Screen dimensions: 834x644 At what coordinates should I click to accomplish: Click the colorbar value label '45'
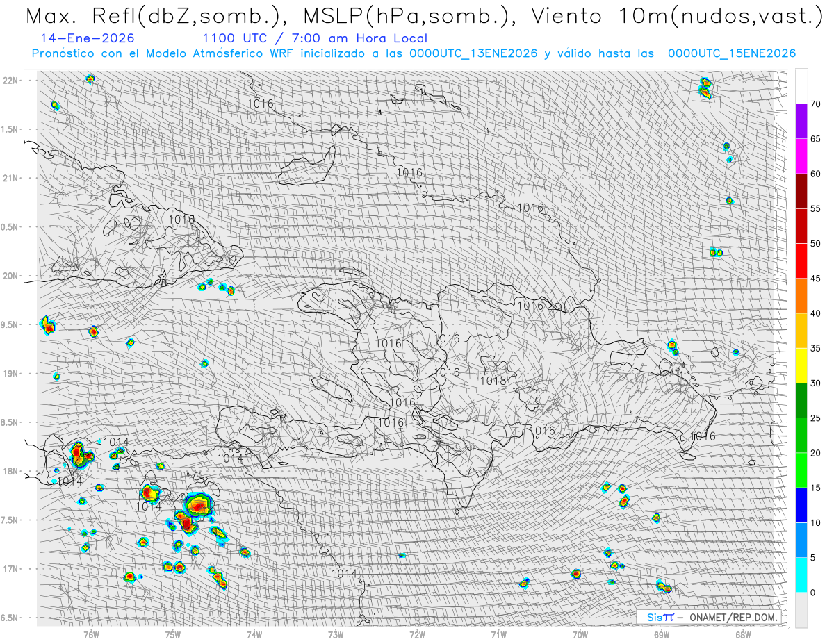point(815,279)
